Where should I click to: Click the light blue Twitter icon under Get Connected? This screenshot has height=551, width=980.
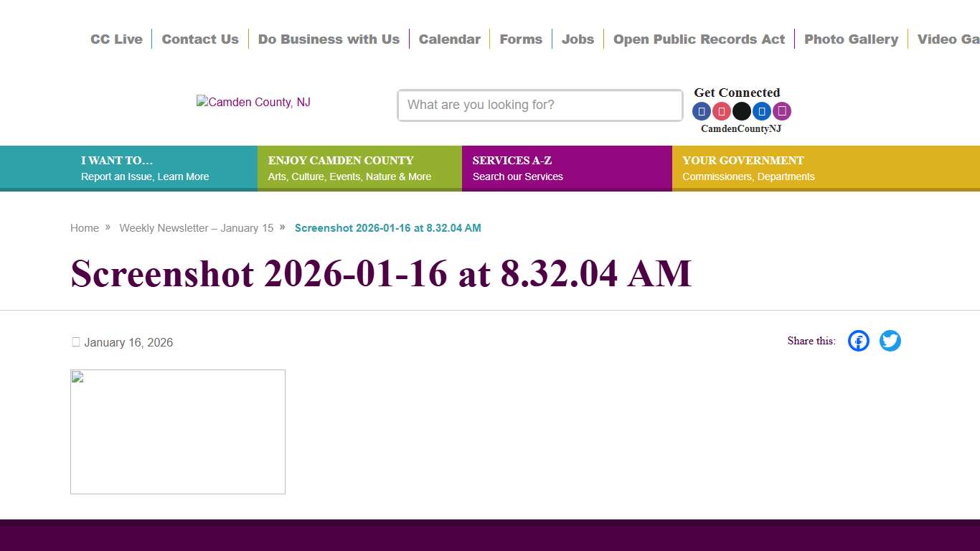(x=761, y=111)
